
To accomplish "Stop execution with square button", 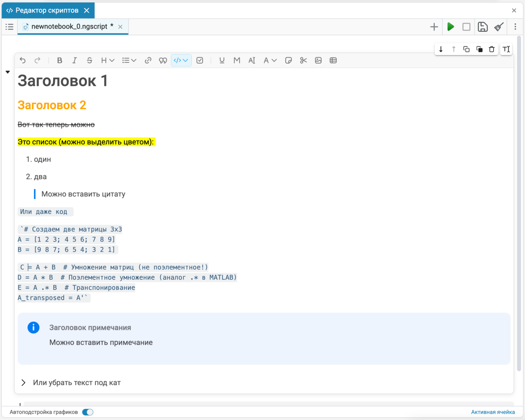I will point(466,27).
